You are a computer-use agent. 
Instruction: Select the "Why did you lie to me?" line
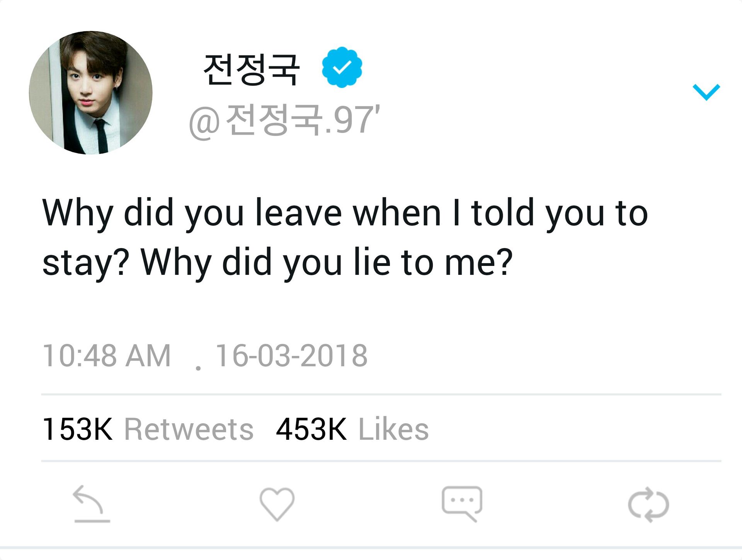(327, 263)
